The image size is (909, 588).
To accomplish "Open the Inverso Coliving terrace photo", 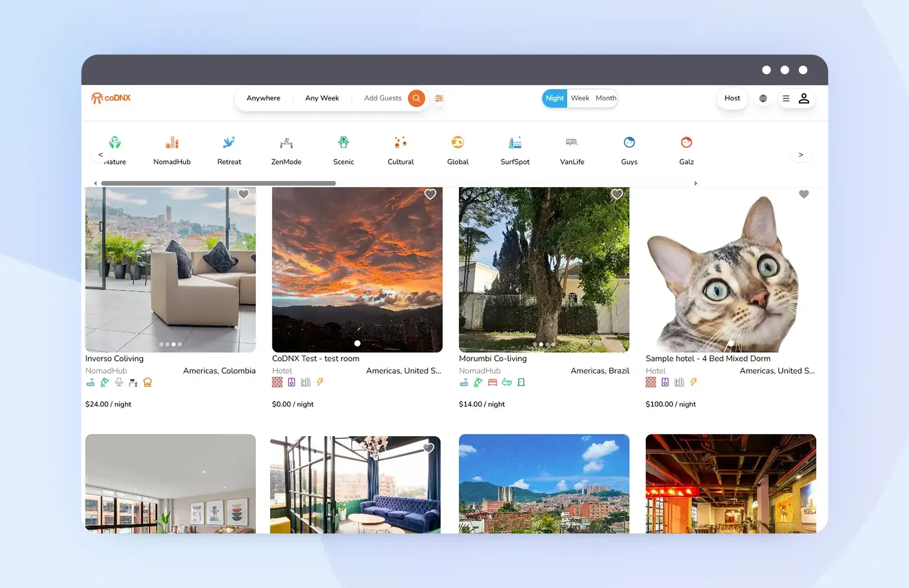I will click(170, 269).
